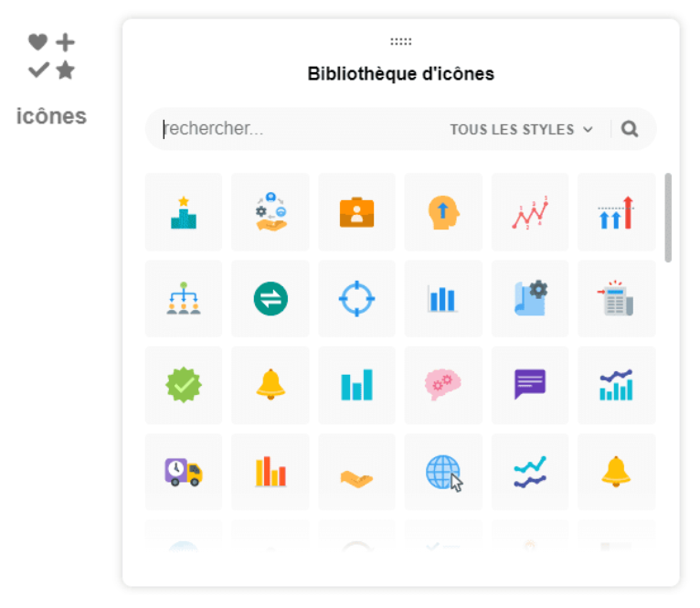
Task: Click the icon library vertical scrollbar
Action: pyautogui.click(x=668, y=218)
